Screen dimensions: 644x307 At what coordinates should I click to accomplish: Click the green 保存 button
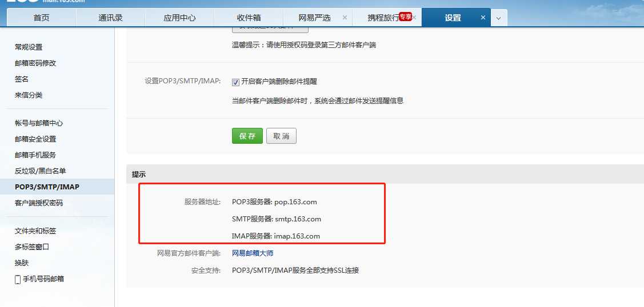point(247,136)
